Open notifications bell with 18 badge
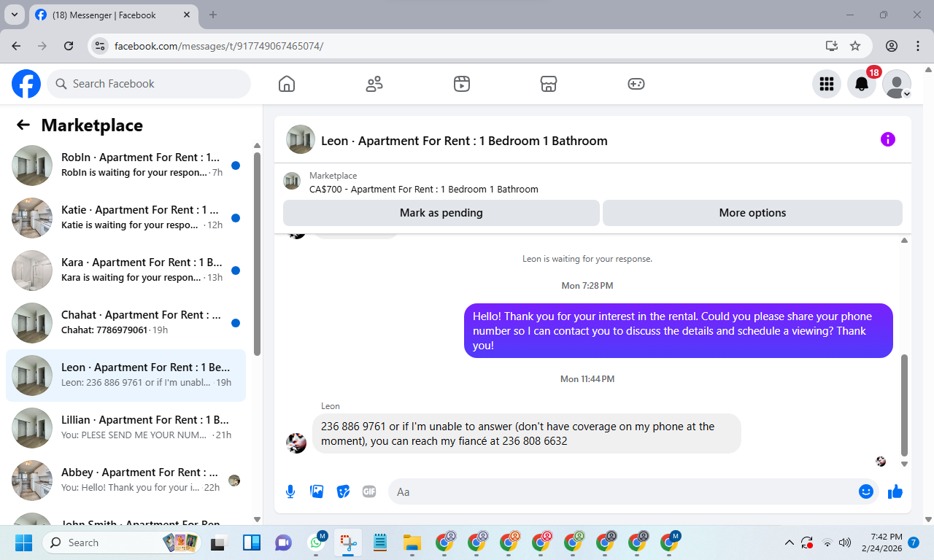934x560 pixels. point(862,84)
